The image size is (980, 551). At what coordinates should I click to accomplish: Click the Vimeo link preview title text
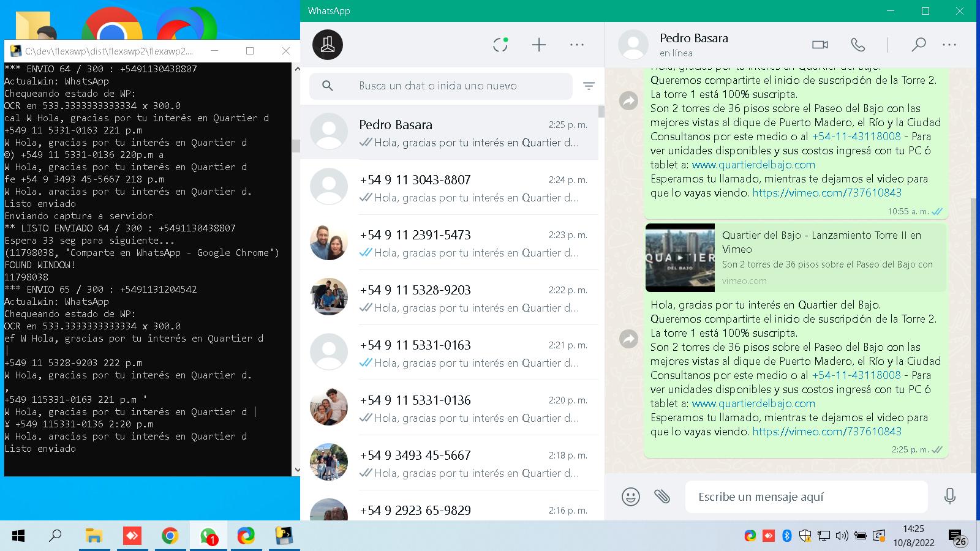[821, 242]
